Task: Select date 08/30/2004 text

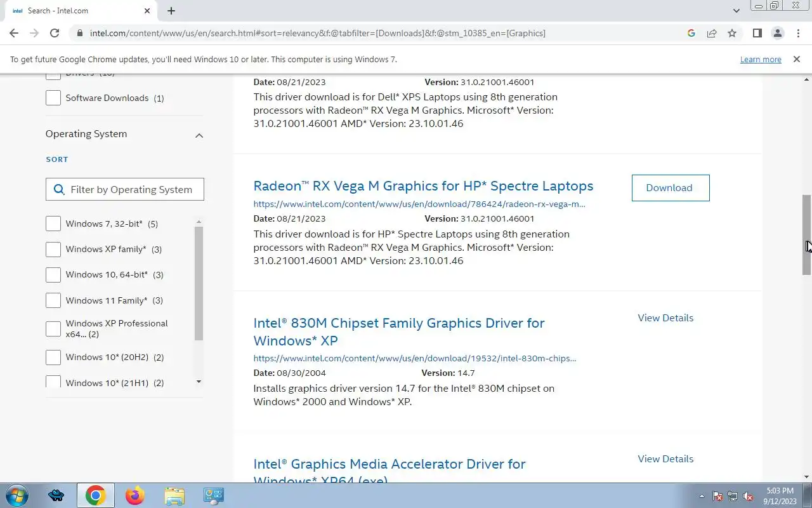Action: [x=301, y=373]
